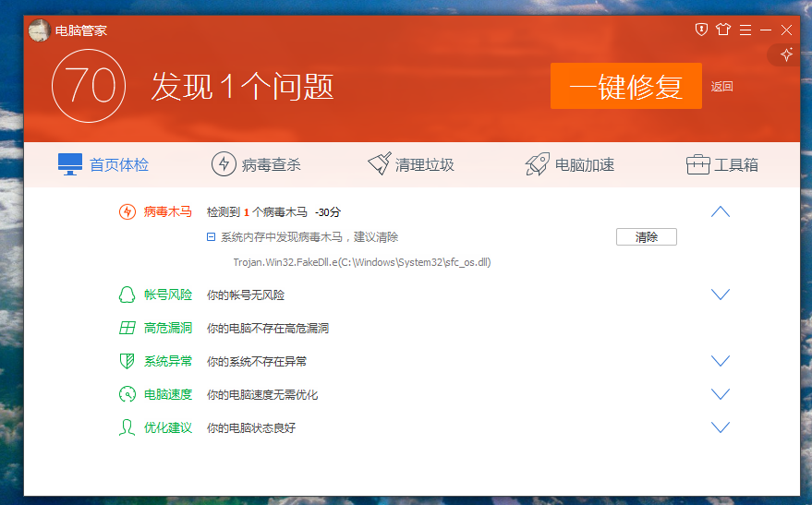This screenshot has width=812, height=505.
Task: Click 你的电脑速度无需优化 text
Action: coord(262,395)
